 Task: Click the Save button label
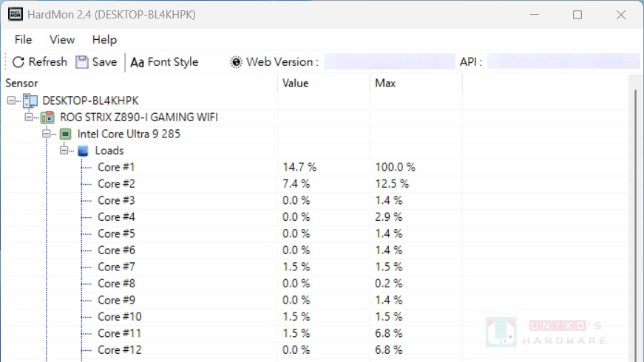pyautogui.click(x=104, y=62)
